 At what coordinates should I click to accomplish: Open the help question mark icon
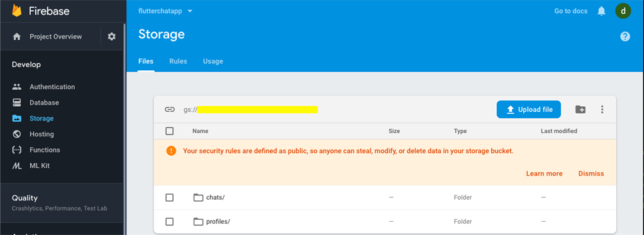pos(625,36)
